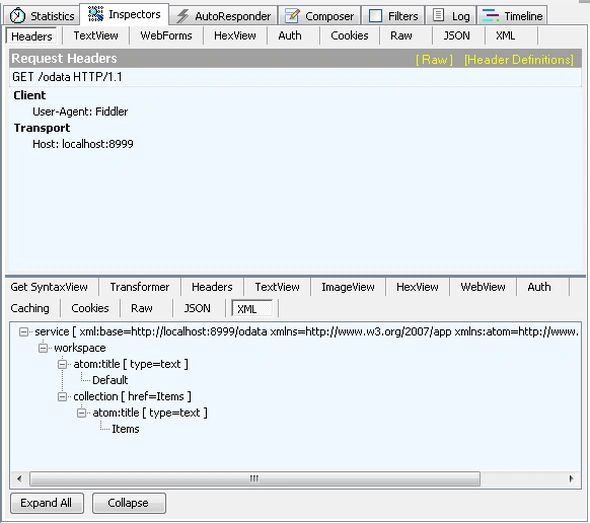Open the Header Definitions link
Viewport: 590px width, 523px height.
tap(519, 59)
